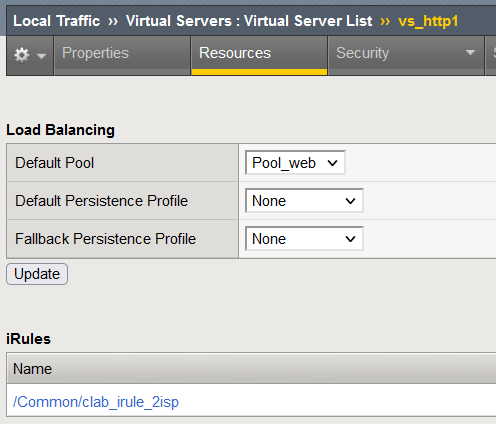Image resolution: width=496 pixels, height=424 pixels.
Task: Expand the Default Persistence Profile dropdown
Action: 304,201
